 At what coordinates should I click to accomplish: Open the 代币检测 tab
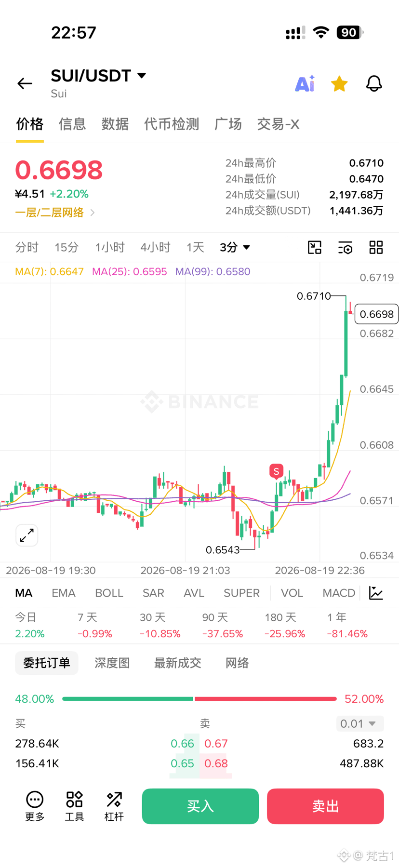[172, 124]
